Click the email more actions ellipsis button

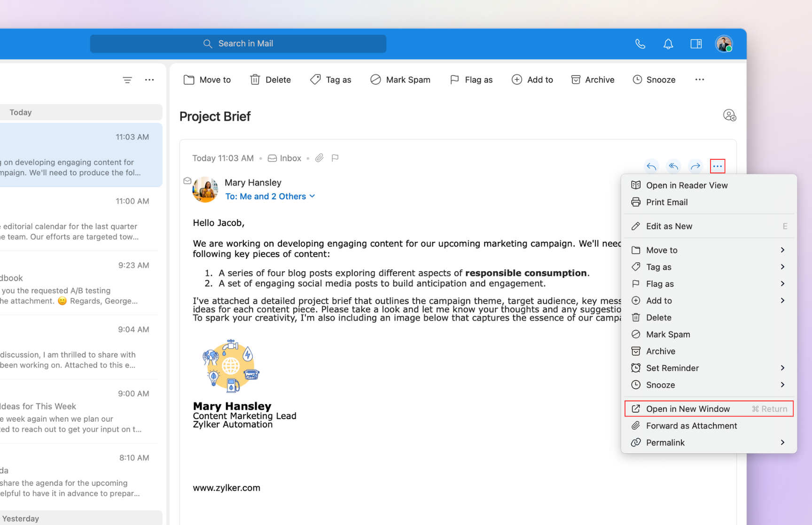(718, 166)
